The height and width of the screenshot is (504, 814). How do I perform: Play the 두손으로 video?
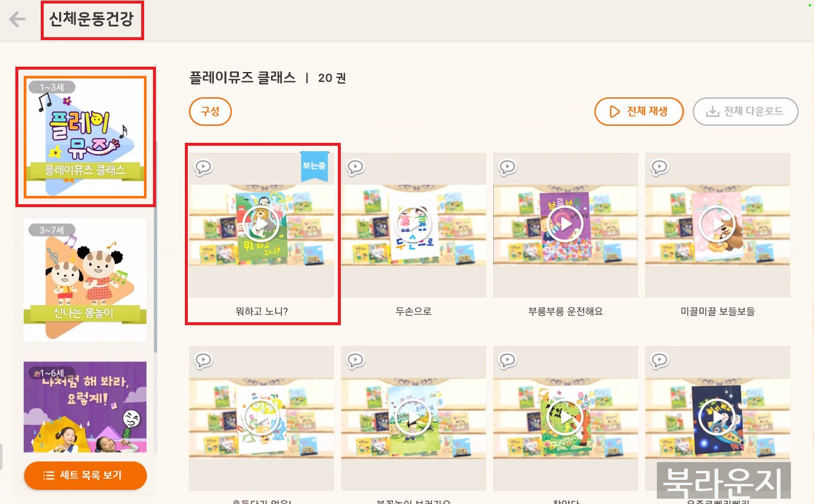pyautogui.click(x=413, y=224)
